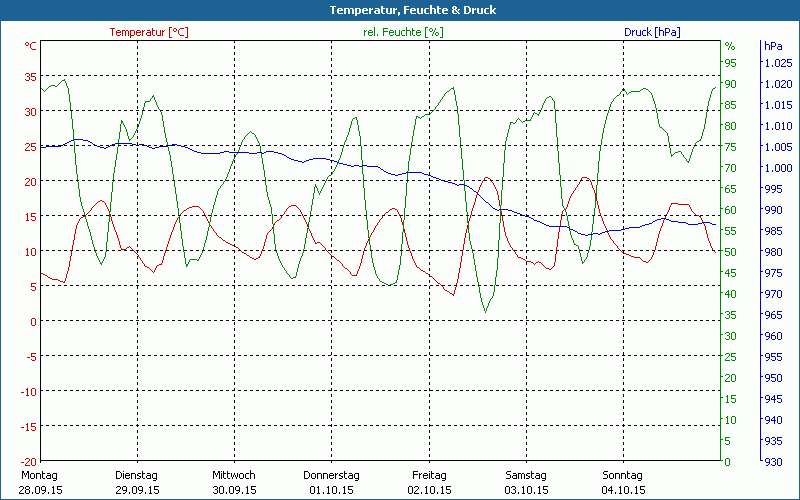
Task: Click the '35' value on the temperature axis
Action: tap(31, 77)
